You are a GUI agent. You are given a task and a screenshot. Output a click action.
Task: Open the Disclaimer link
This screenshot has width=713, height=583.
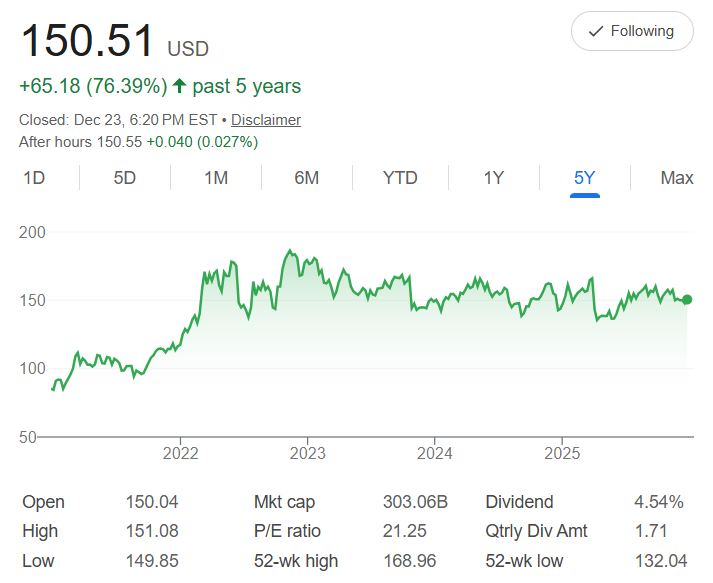tap(266, 120)
